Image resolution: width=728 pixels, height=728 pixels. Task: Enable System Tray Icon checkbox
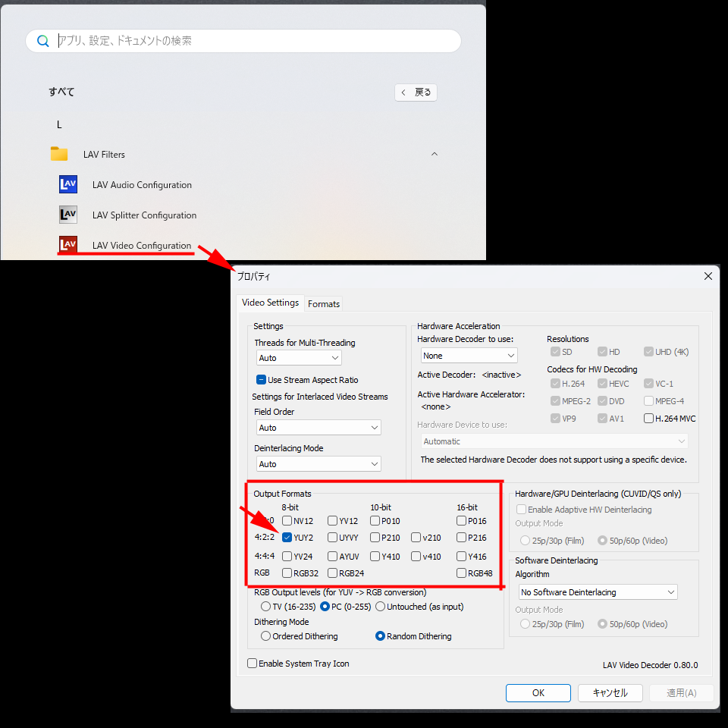(253, 664)
